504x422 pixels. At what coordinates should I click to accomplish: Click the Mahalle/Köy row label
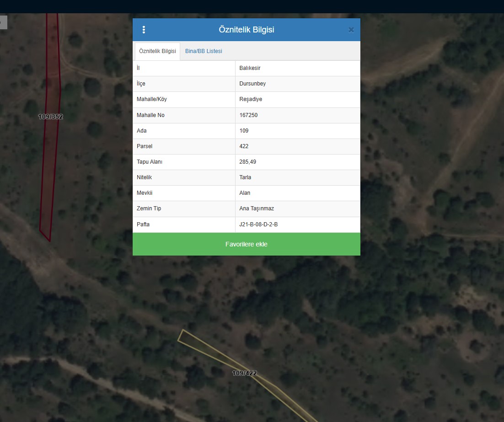pos(151,99)
